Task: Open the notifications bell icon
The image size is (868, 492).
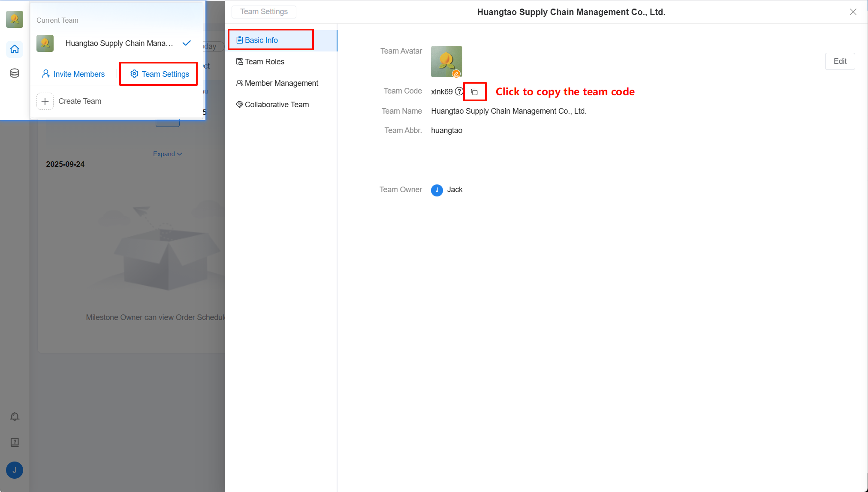Action: pos(15,417)
